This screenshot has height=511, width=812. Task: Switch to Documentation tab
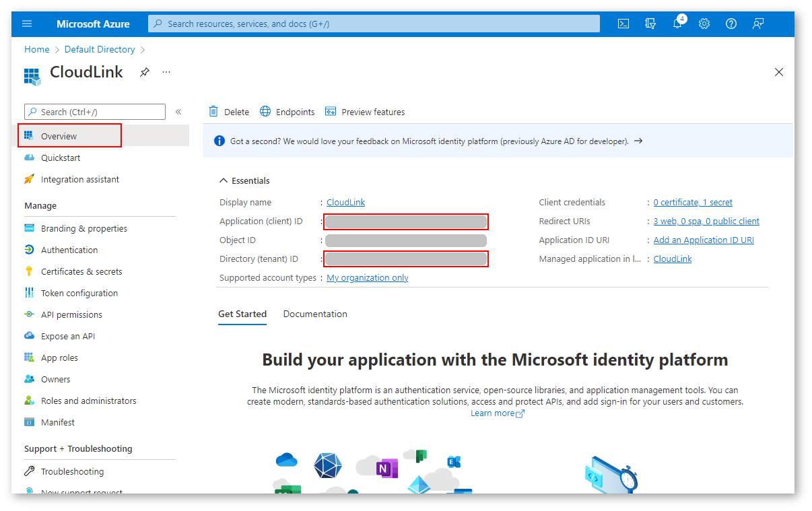(315, 314)
